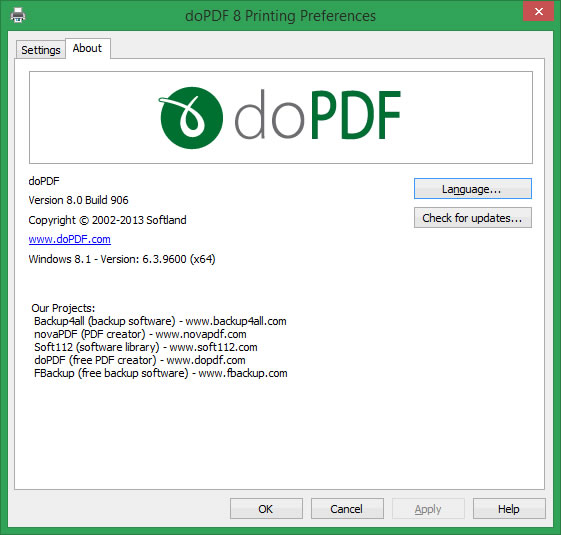The image size is (561, 535).
Task: Click the 'doPDF' product name label
Action: point(44,181)
